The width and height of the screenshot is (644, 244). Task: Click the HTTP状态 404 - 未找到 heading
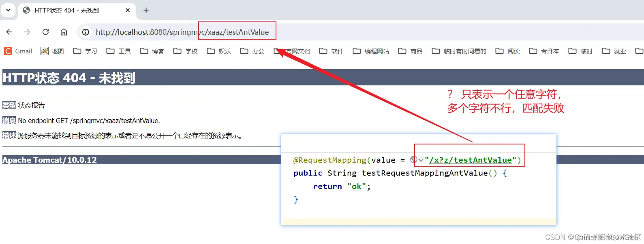(x=69, y=78)
